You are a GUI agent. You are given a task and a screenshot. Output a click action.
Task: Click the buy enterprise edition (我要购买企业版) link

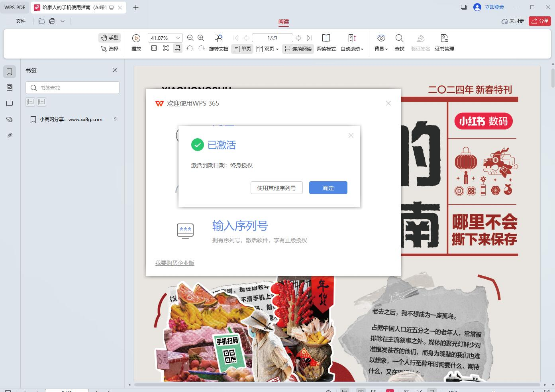click(175, 263)
